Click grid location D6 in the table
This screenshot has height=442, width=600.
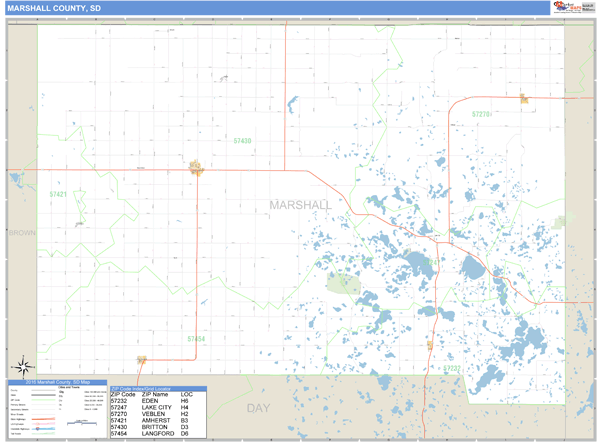click(x=184, y=434)
